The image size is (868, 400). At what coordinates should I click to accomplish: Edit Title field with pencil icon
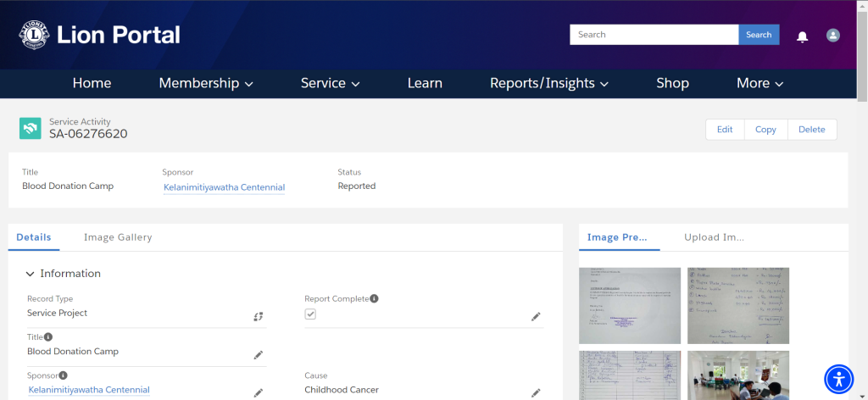coord(259,355)
